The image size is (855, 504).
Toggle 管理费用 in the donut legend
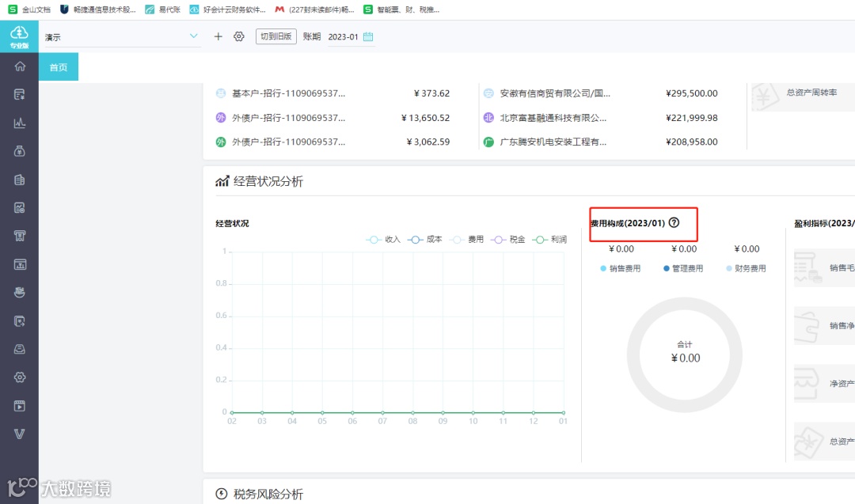(683, 268)
